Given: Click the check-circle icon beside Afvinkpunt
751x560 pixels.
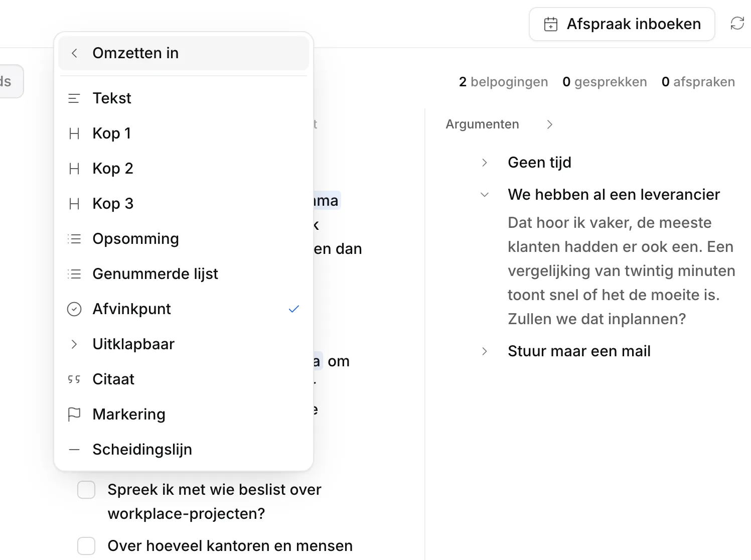Looking at the screenshot, I should [x=74, y=309].
